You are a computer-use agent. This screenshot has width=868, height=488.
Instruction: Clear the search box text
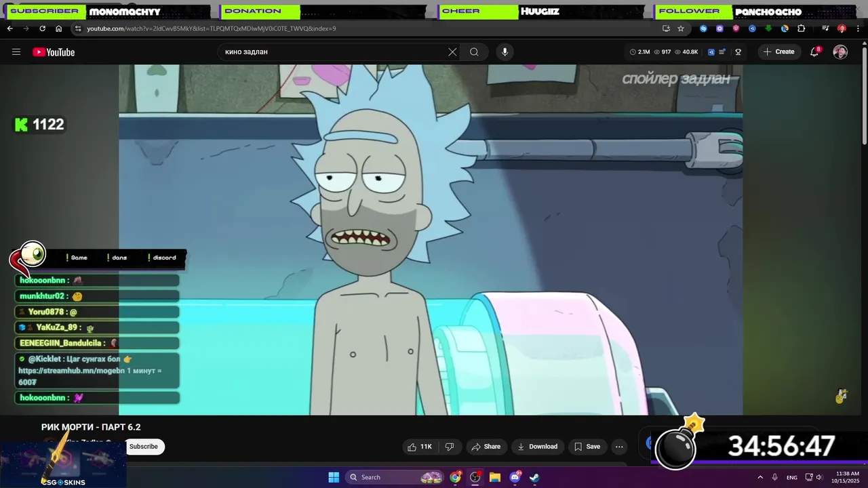452,52
